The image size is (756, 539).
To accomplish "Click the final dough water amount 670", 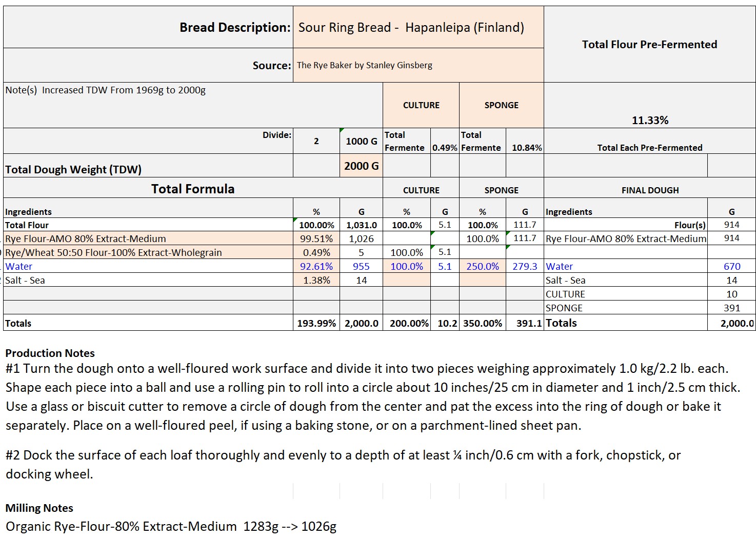I will coord(731,266).
